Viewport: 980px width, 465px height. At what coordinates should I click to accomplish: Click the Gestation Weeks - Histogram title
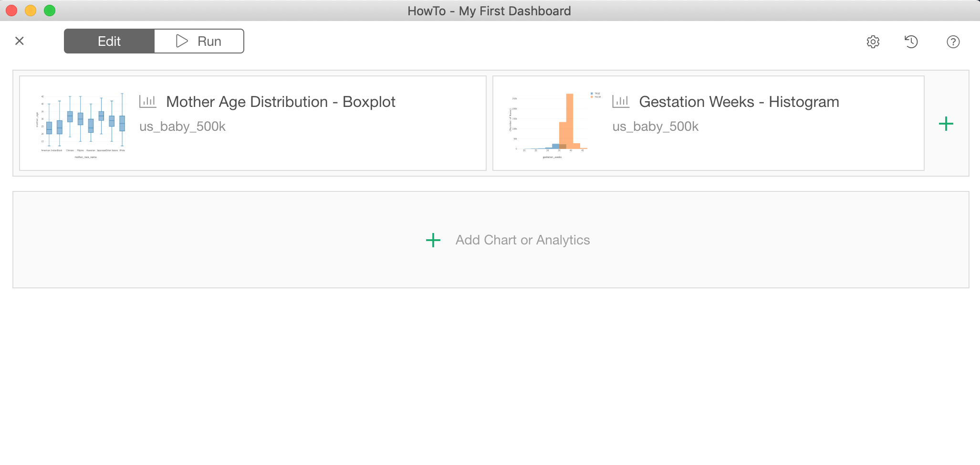[739, 102]
